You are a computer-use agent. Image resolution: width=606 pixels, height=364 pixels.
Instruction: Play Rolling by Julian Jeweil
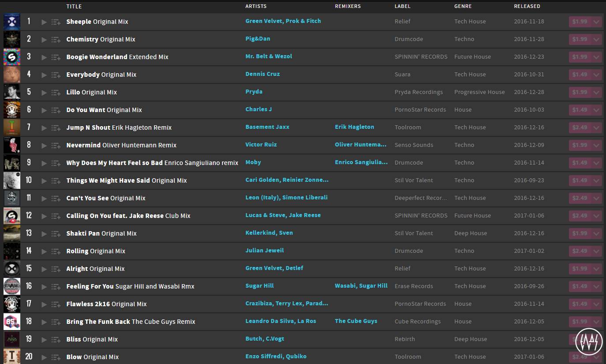click(44, 251)
